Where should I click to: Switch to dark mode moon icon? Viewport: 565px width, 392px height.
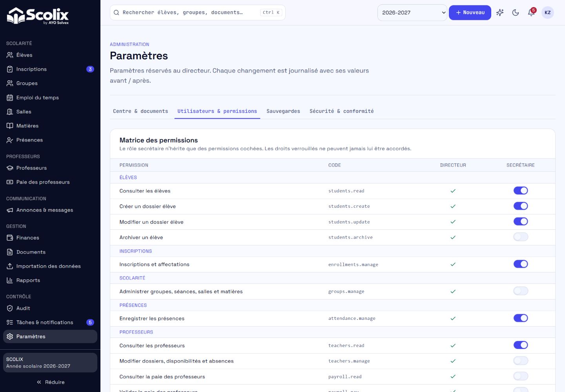[x=516, y=13]
